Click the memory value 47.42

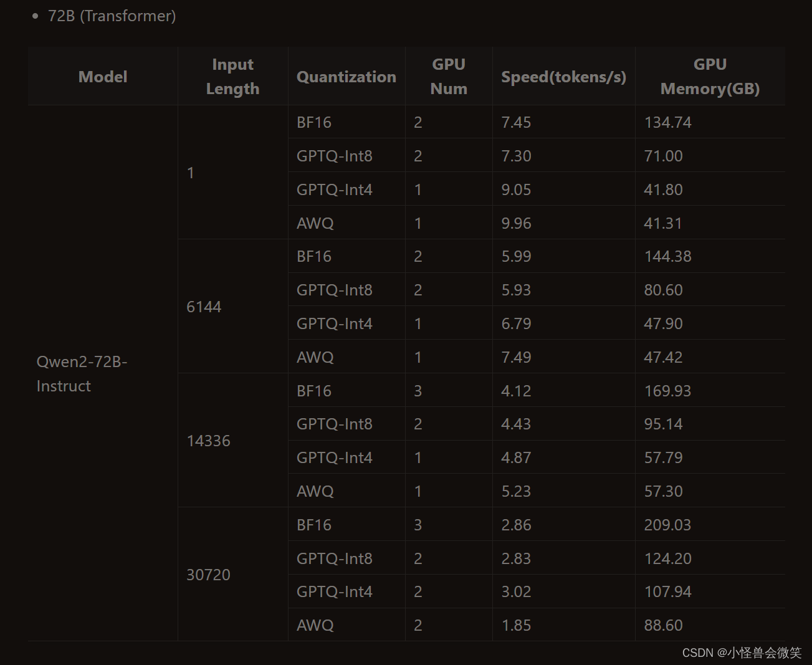(x=663, y=357)
